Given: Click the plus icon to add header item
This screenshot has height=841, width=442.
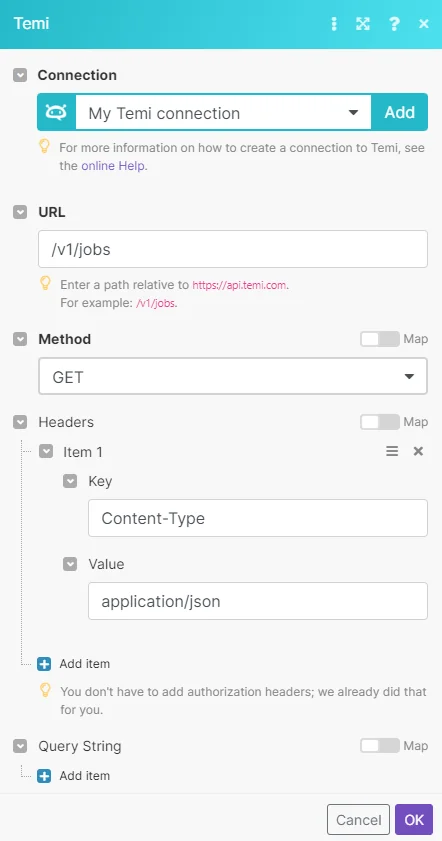Looking at the screenshot, I should (x=44, y=664).
